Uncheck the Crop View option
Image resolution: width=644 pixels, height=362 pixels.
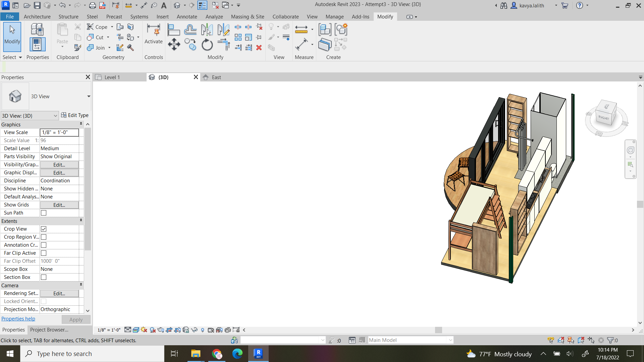coord(44,229)
